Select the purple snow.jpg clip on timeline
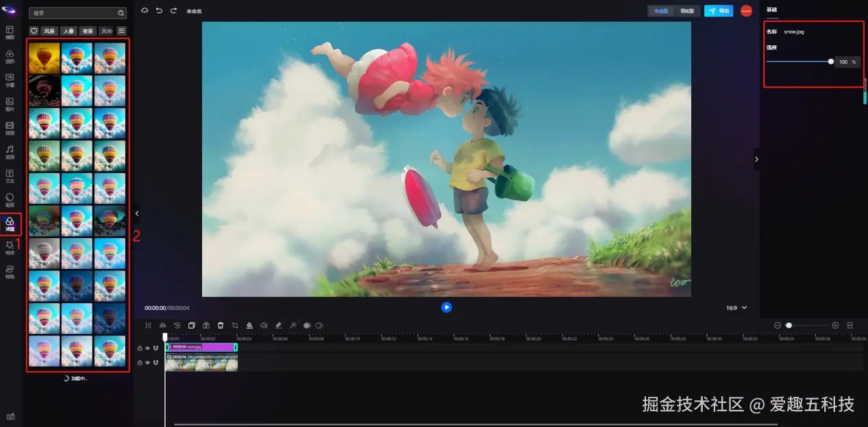Viewport: 868px width, 427px height. tap(201, 348)
